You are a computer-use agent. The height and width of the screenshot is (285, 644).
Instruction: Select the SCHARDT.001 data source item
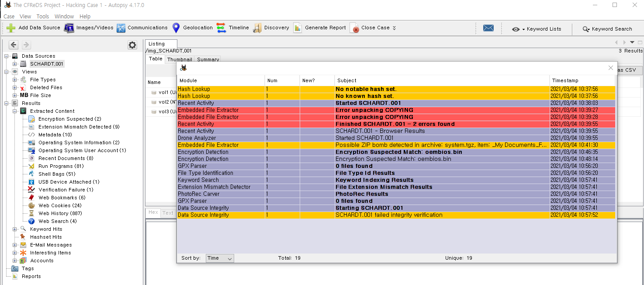(x=46, y=64)
